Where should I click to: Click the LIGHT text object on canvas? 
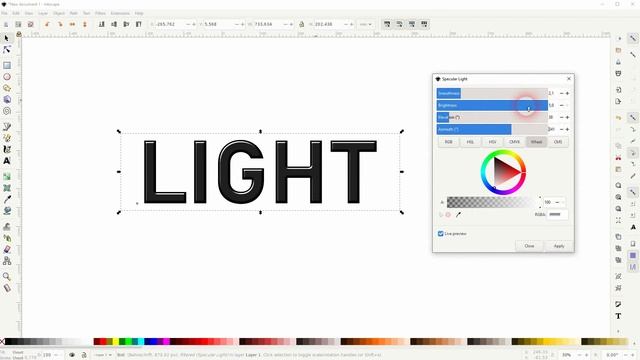(260, 172)
